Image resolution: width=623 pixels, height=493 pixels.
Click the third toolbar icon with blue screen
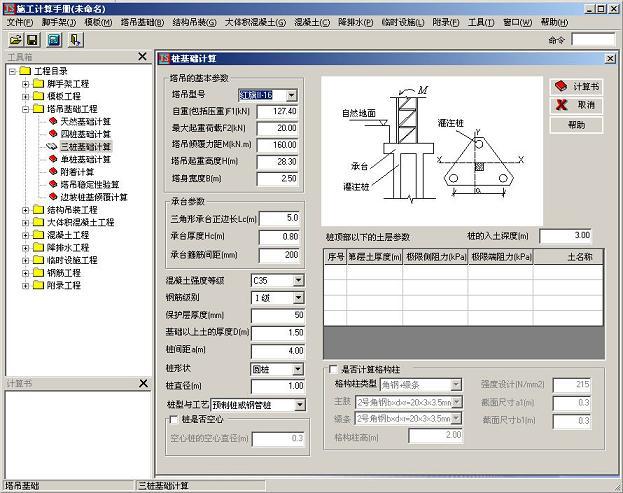[54, 39]
